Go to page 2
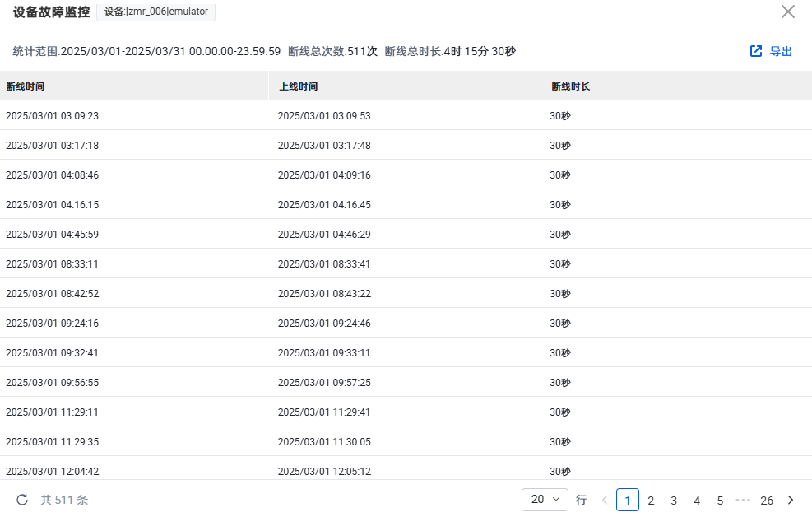The width and height of the screenshot is (812, 517). tap(651, 500)
